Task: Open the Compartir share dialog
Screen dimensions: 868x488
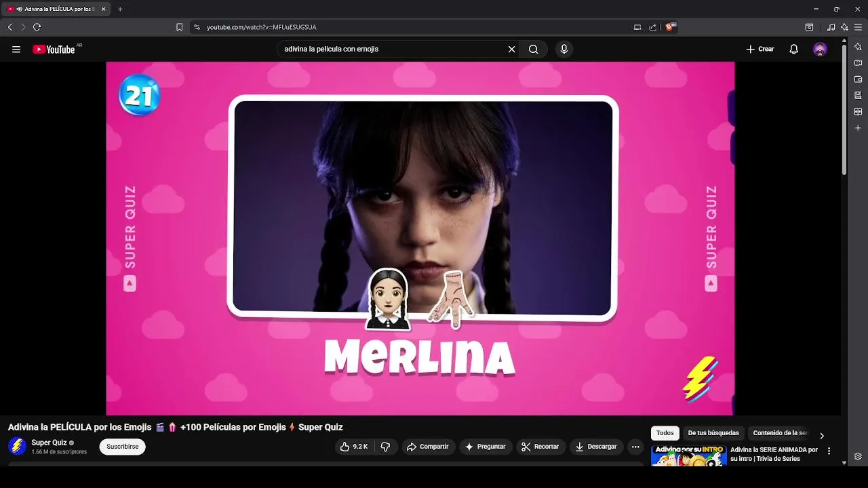Action: coord(427,447)
